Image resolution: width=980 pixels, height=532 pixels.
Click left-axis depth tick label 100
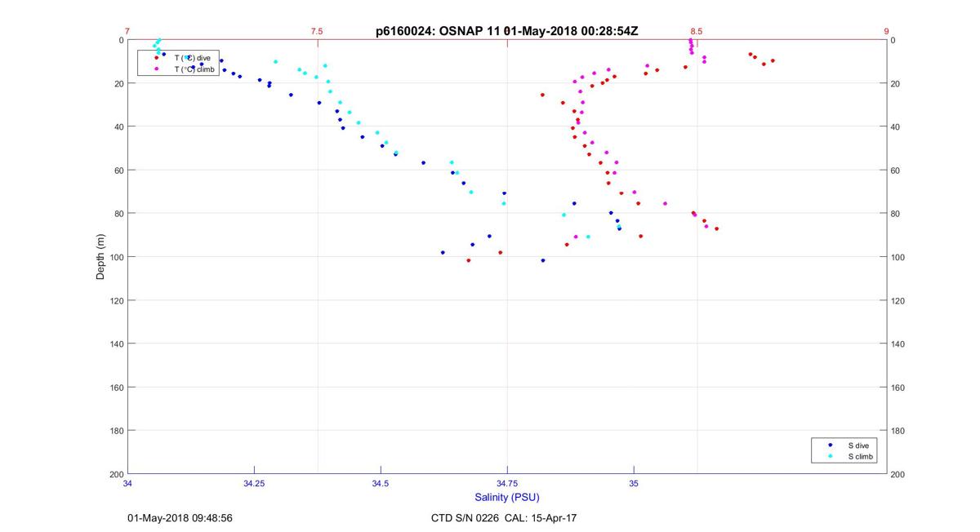116,257
